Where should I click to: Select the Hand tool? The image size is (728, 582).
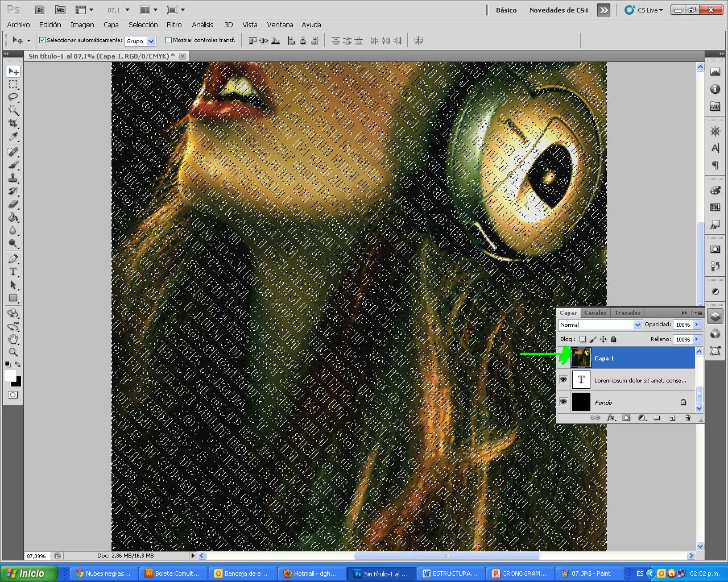13,339
